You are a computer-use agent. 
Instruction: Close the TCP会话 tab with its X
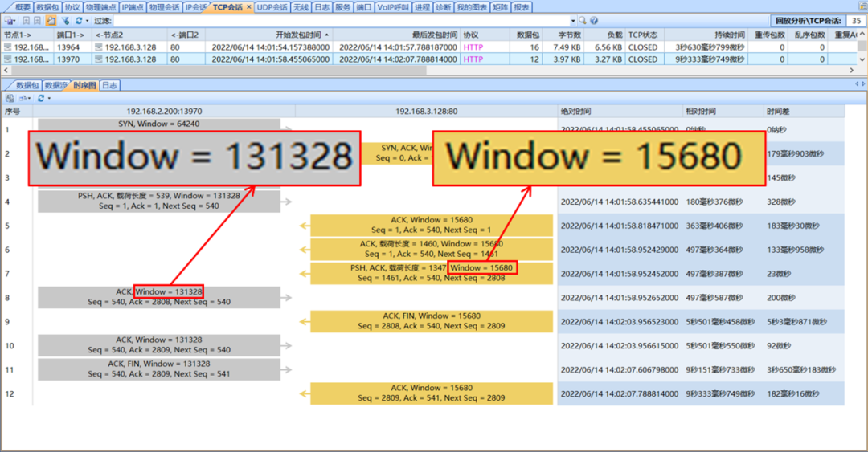[x=248, y=7]
